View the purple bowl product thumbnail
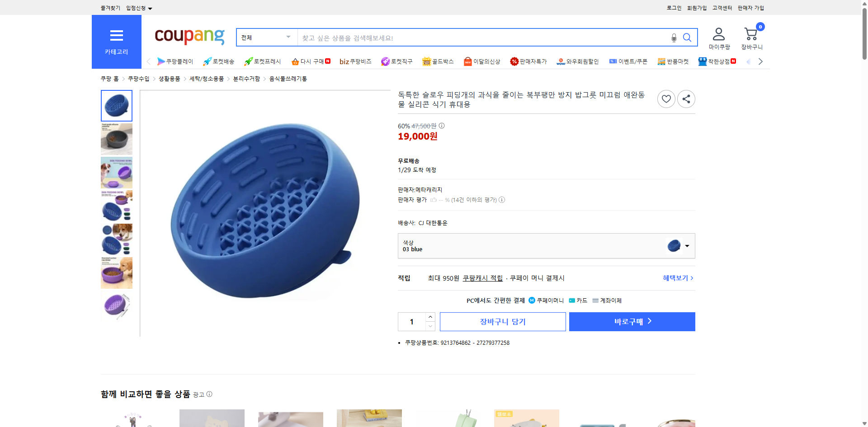The height and width of the screenshot is (427, 868). tap(116, 306)
